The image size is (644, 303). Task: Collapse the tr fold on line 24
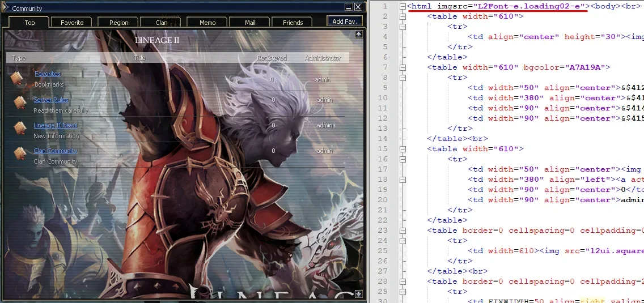[402, 241]
